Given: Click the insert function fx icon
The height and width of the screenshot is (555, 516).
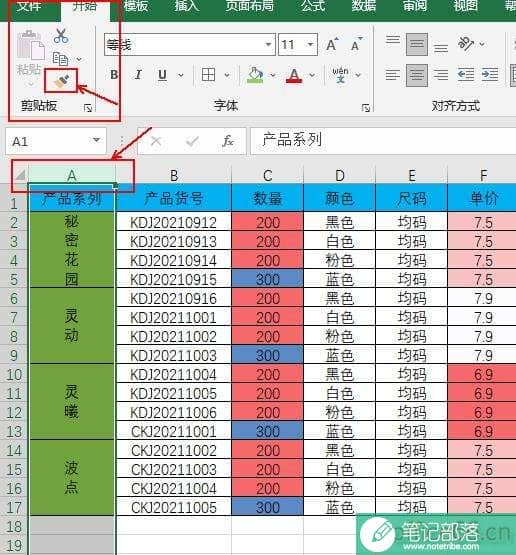Looking at the screenshot, I should (x=228, y=141).
